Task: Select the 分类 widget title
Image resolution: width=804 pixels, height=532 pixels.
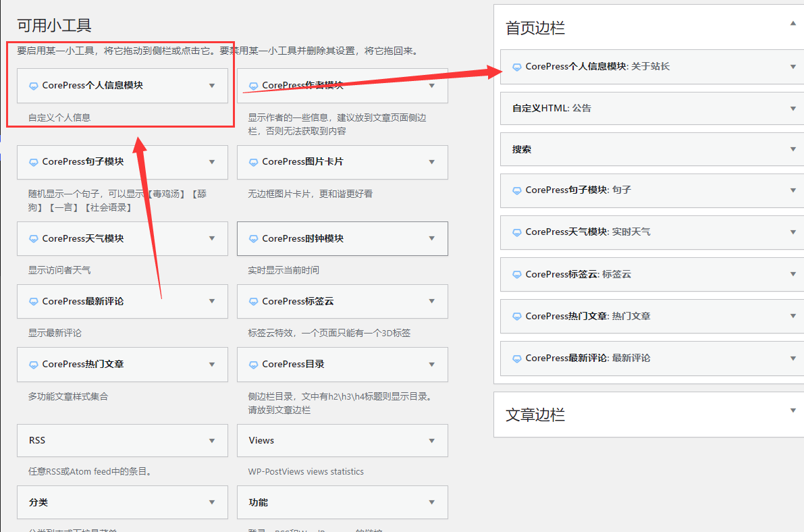Action: point(38,502)
